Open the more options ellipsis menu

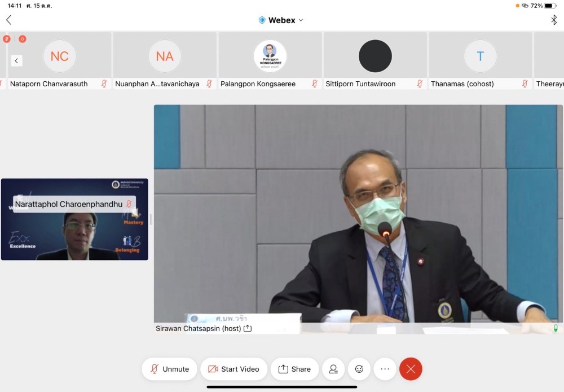click(385, 369)
